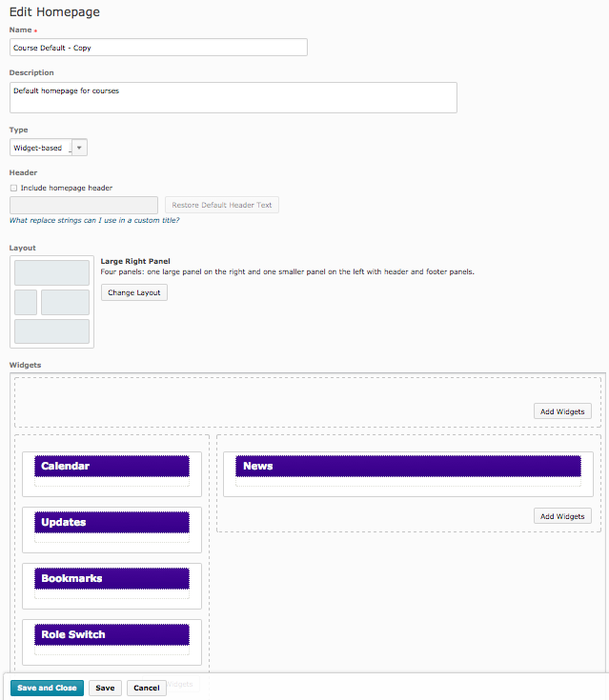Open the Type dropdown showing Widget-based

(49, 148)
